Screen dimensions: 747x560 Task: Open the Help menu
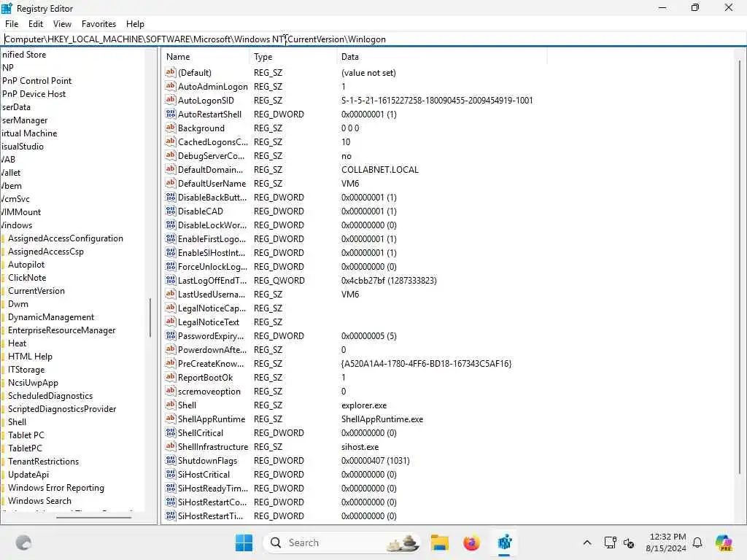tap(135, 24)
